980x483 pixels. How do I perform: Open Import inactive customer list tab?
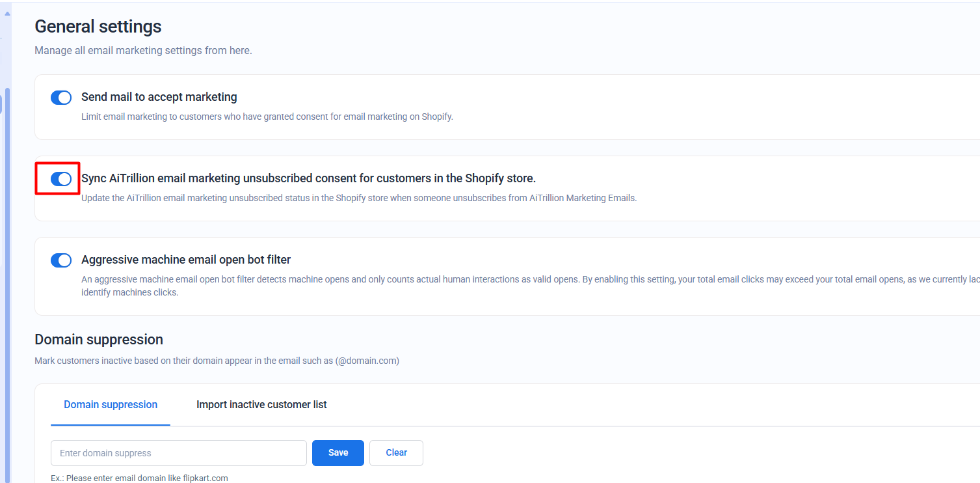[x=261, y=405]
